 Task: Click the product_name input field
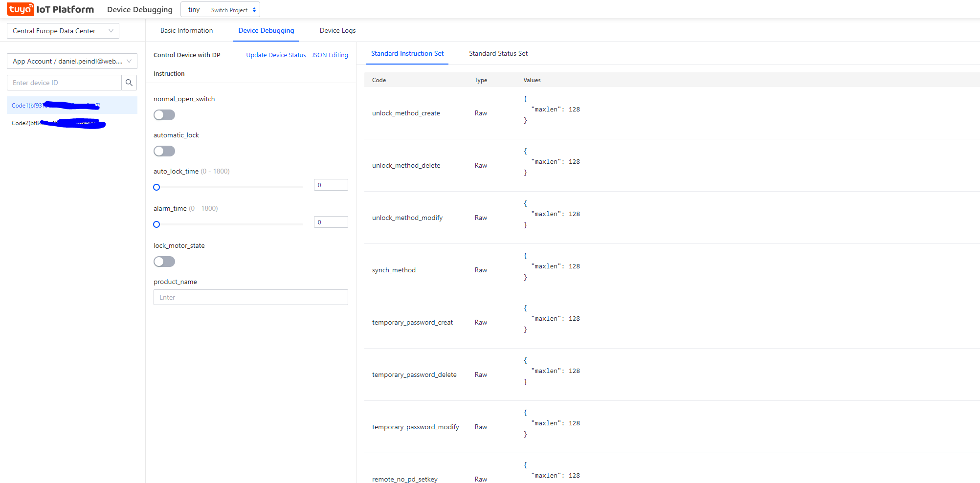coord(250,297)
